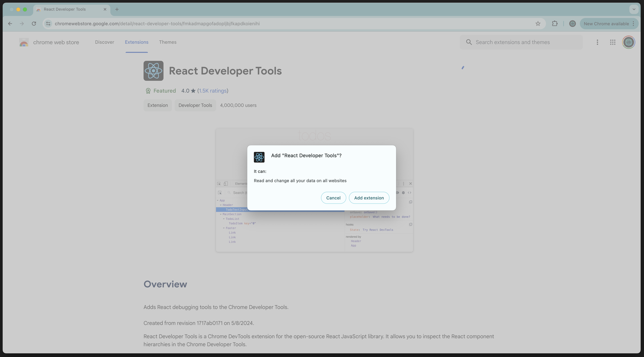
Task: Select the highlighted TodoTextInput row
Action: pyautogui.click(x=236, y=210)
